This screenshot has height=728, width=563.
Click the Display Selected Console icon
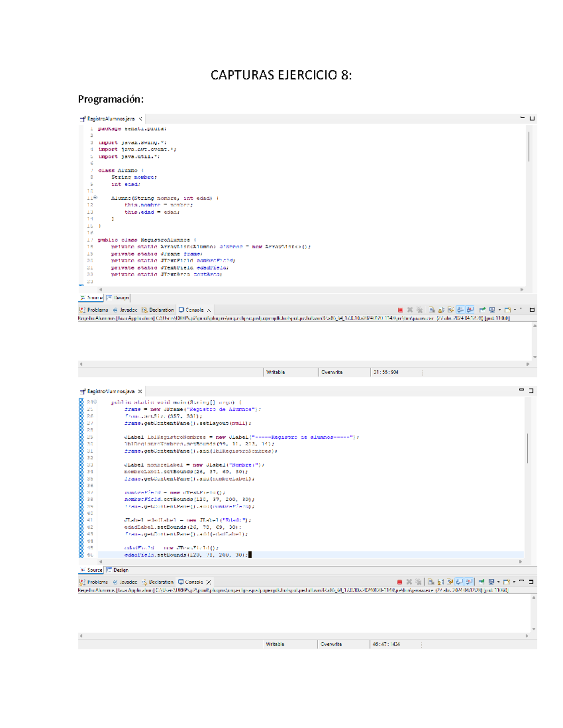(x=492, y=309)
